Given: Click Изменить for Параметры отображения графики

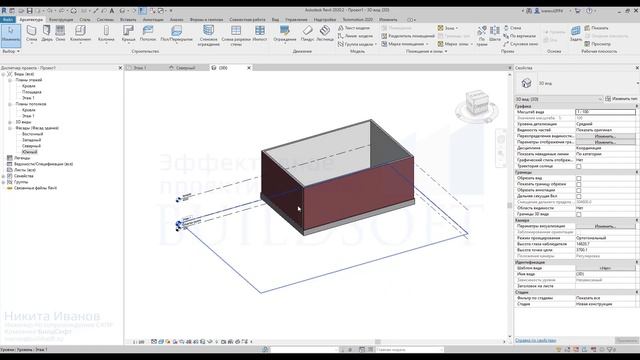Looking at the screenshot, I should pos(605,142).
